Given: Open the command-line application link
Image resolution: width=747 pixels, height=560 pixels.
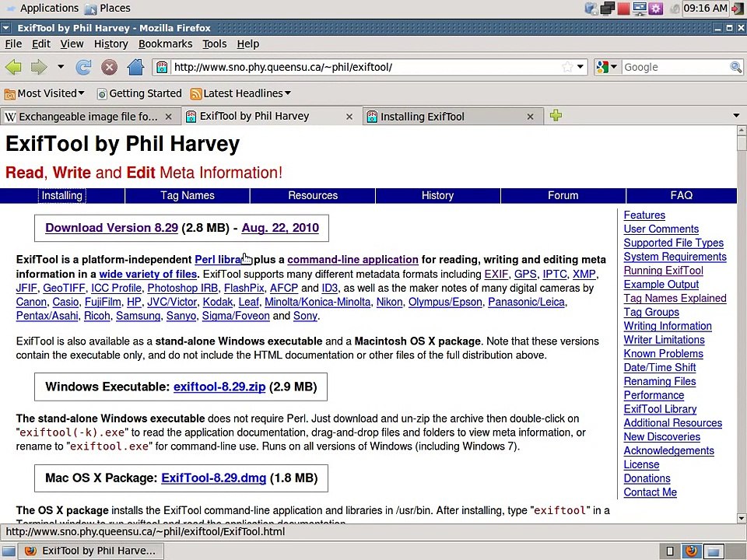Looking at the screenshot, I should click(x=353, y=260).
